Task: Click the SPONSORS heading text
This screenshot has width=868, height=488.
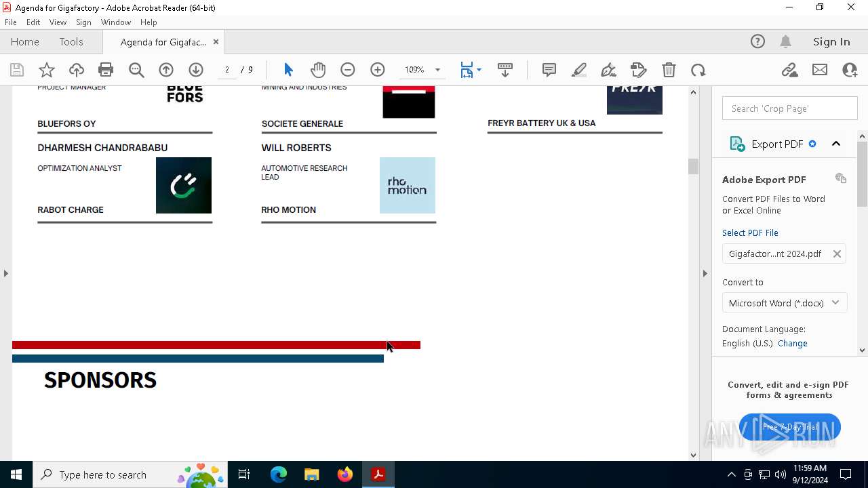Action: [100, 380]
